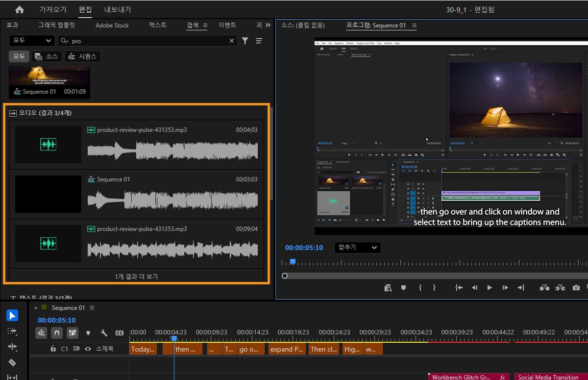Export a frame with the camera icon
Screen dimensions: 588x380
click(576, 288)
